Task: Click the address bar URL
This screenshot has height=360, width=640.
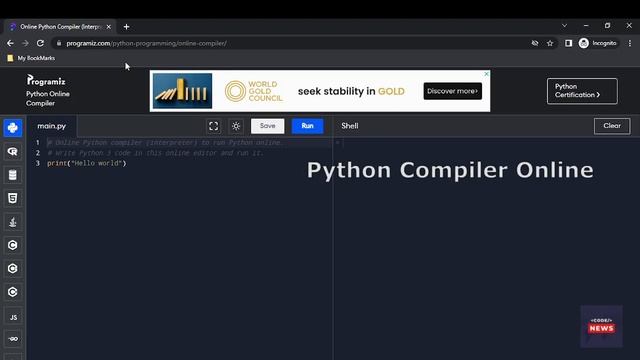Action: pos(147,43)
